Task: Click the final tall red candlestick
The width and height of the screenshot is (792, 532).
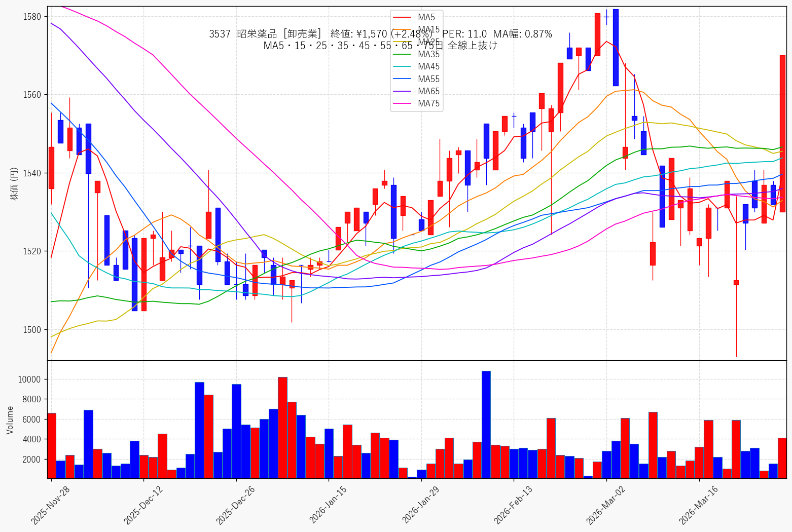Action: click(782, 134)
